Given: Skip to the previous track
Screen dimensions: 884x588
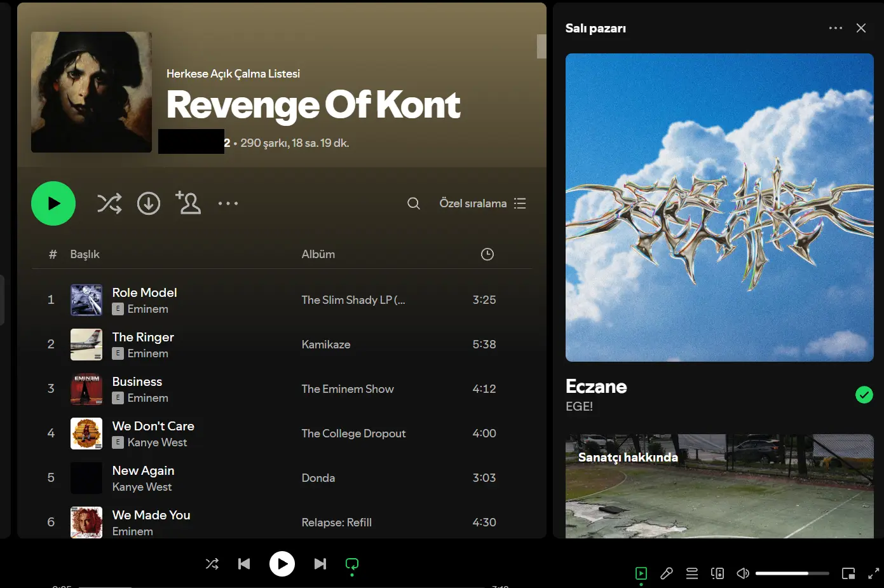Looking at the screenshot, I should point(244,564).
